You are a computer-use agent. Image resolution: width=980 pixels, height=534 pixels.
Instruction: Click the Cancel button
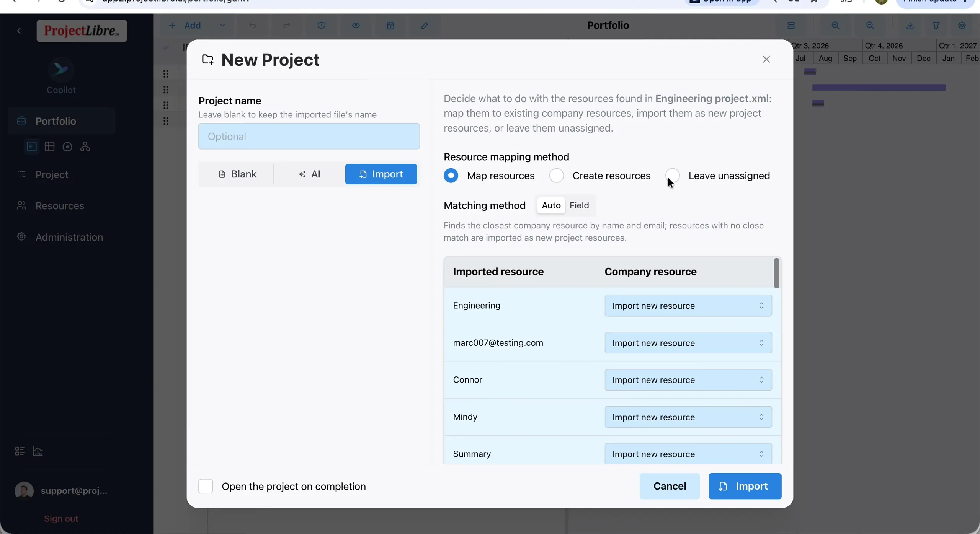pos(670,486)
